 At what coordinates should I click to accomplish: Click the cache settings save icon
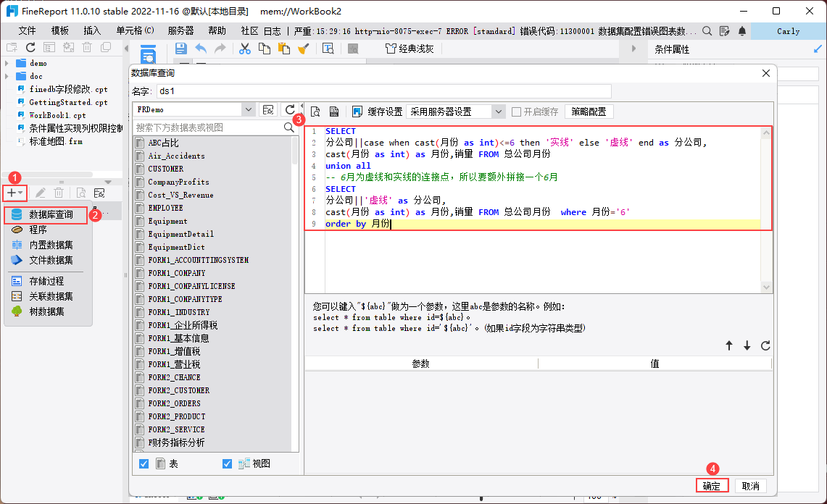(x=357, y=112)
